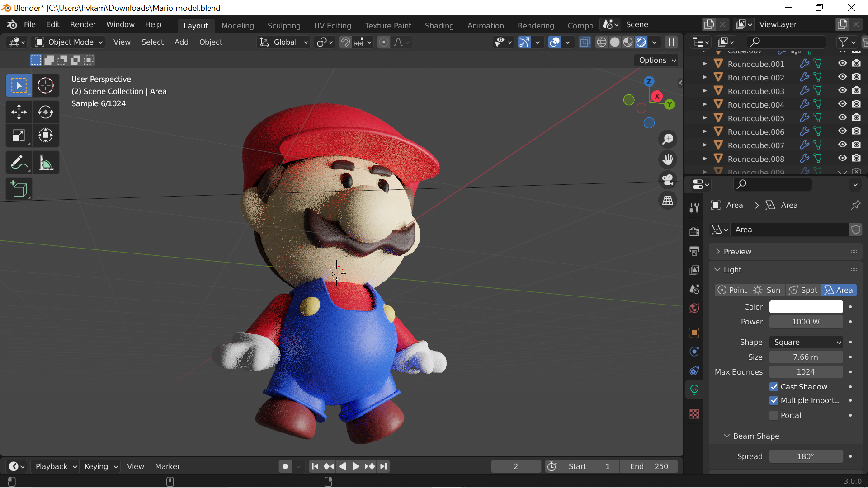Viewport: 868px width, 488px height.
Task: Switch to the Sculpting workspace tab
Action: 283,26
